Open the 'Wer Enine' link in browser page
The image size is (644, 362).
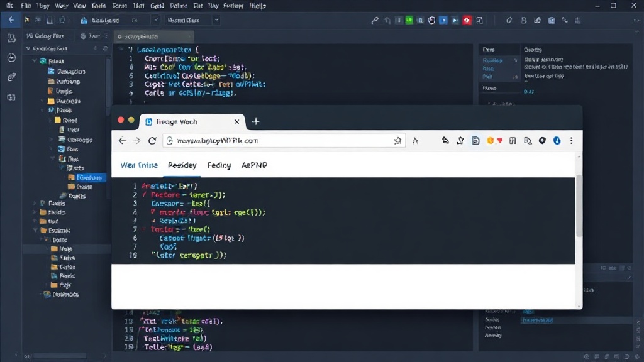tap(139, 165)
